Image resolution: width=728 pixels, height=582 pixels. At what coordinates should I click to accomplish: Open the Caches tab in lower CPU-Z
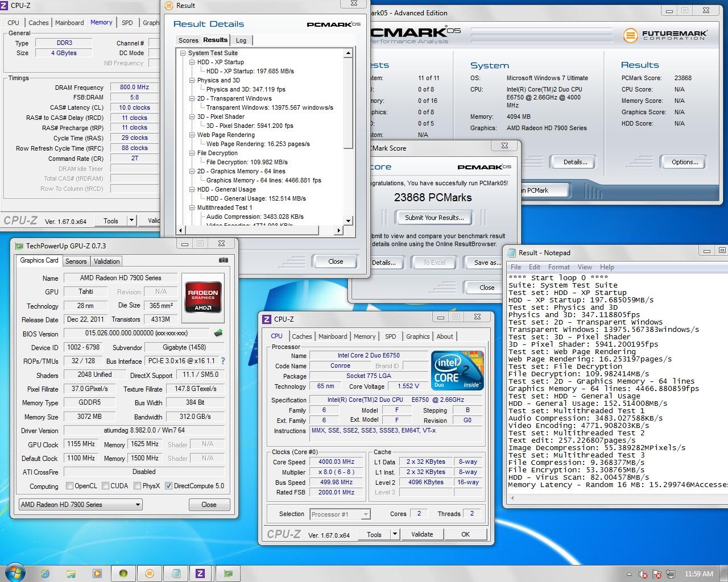302,336
